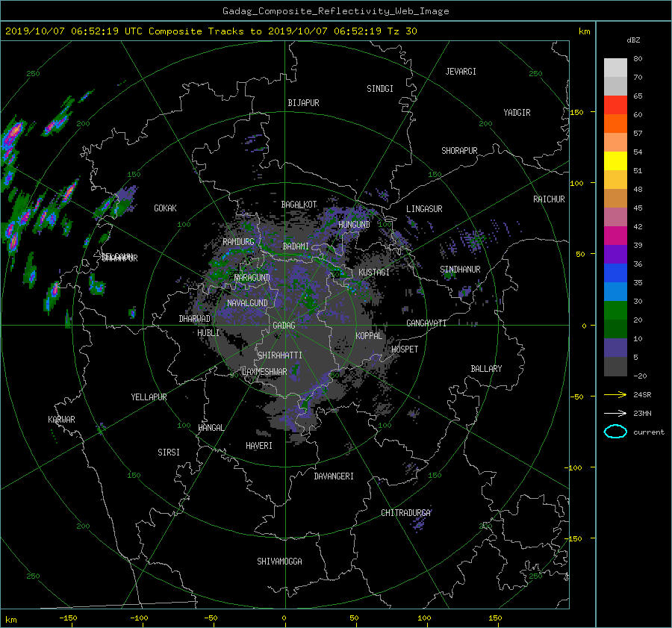Image resolution: width=672 pixels, height=628 pixels.
Task: Click the LAXMESHWAR city label
Action: point(264,372)
